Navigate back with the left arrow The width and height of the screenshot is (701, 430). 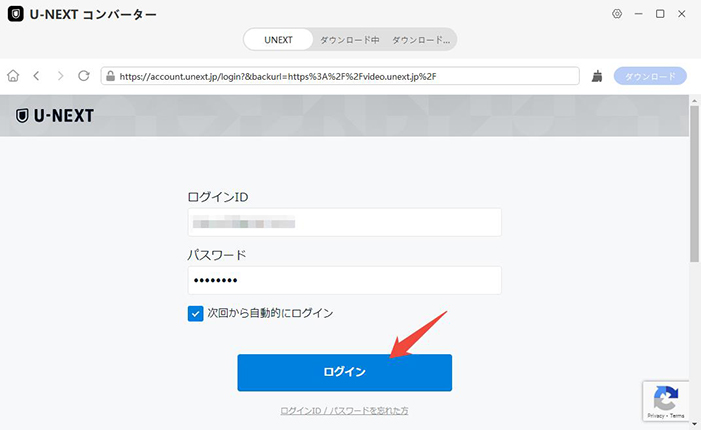pyautogui.click(x=37, y=76)
